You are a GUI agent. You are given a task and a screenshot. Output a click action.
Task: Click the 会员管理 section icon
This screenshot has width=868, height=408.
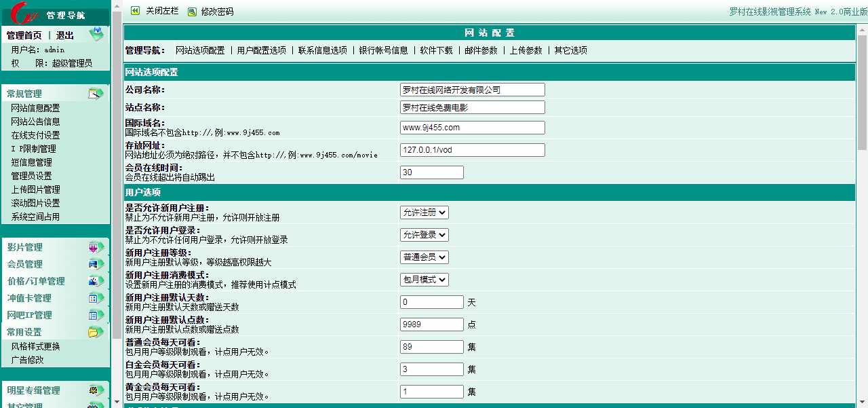[x=96, y=264]
